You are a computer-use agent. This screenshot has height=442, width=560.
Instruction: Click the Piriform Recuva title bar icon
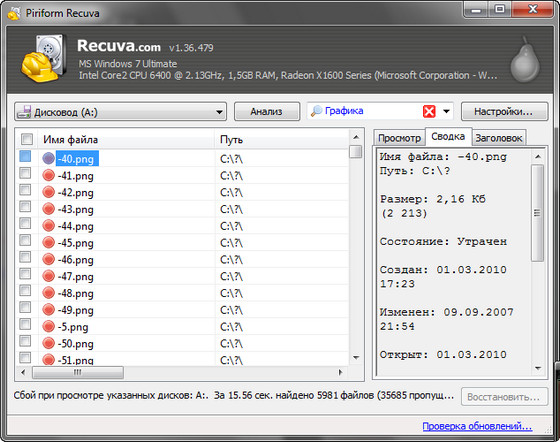click(14, 14)
